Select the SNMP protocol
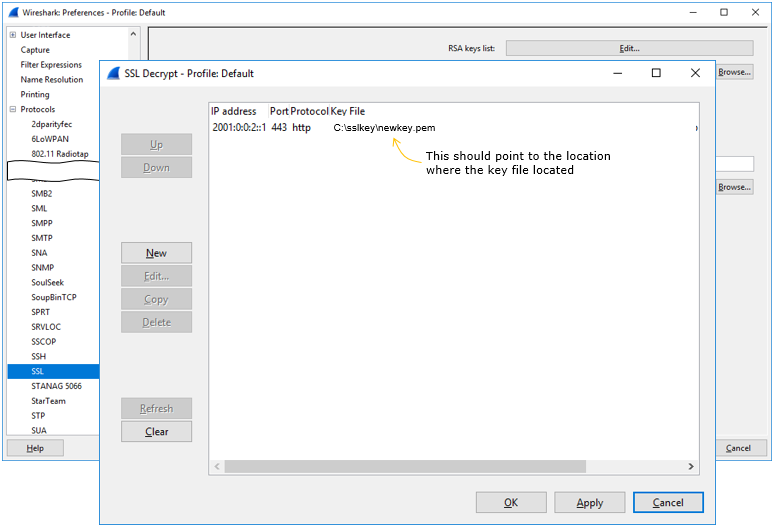The width and height of the screenshot is (775, 529). click(x=43, y=267)
